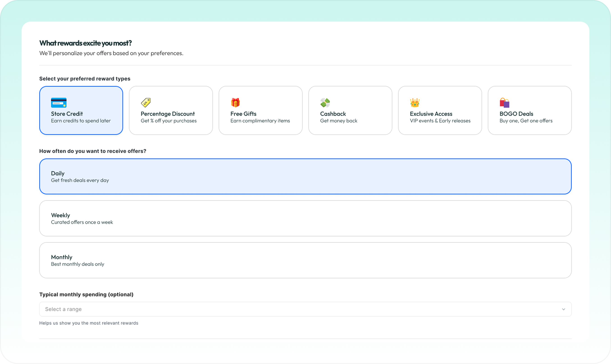611x364 pixels.
Task: Click the BOGO Deals shopping bags icon
Action: coord(504,102)
